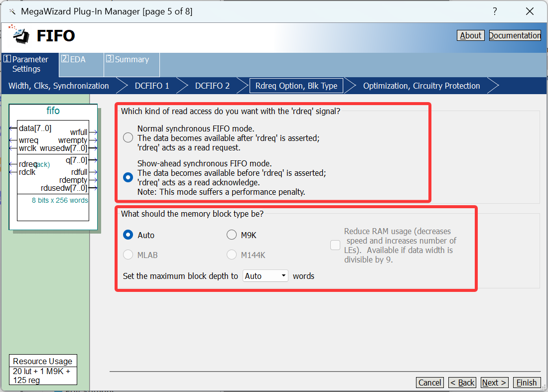The height and width of the screenshot is (392, 548).
Task: Click the '8 bits x 256 words' label
Action: click(x=60, y=200)
